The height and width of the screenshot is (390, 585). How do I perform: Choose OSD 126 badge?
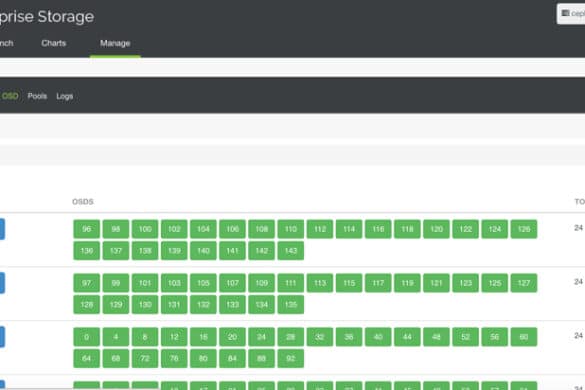524,229
